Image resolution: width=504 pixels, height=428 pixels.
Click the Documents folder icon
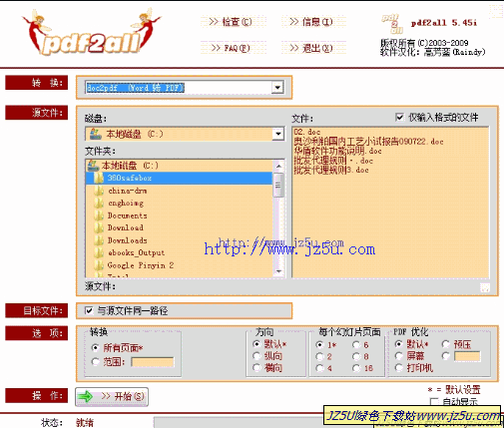[99, 215]
